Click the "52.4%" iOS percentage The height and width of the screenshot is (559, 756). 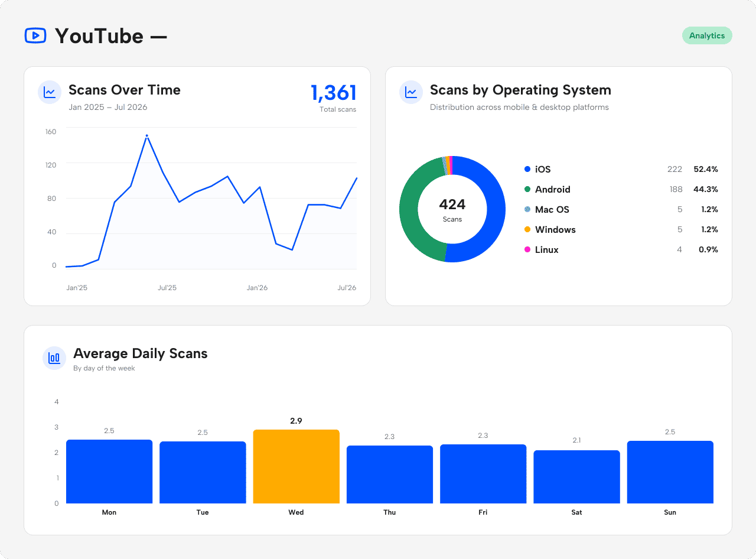tap(706, 169)
